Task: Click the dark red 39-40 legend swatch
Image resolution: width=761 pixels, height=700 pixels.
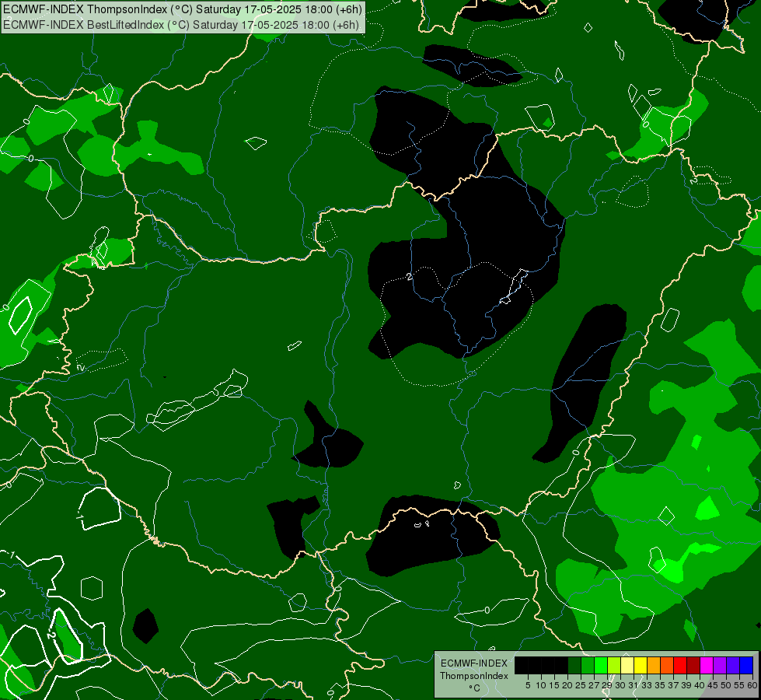Action: 693,665
